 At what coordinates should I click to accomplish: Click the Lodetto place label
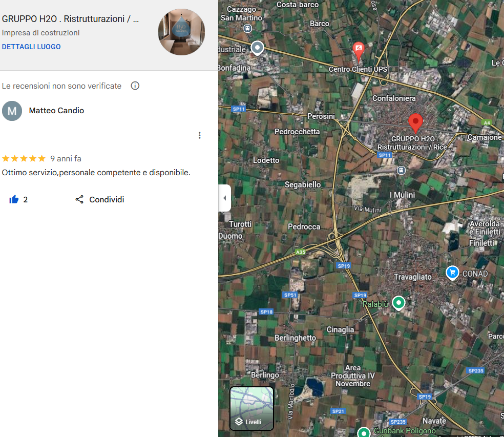(x=266, y=160)
